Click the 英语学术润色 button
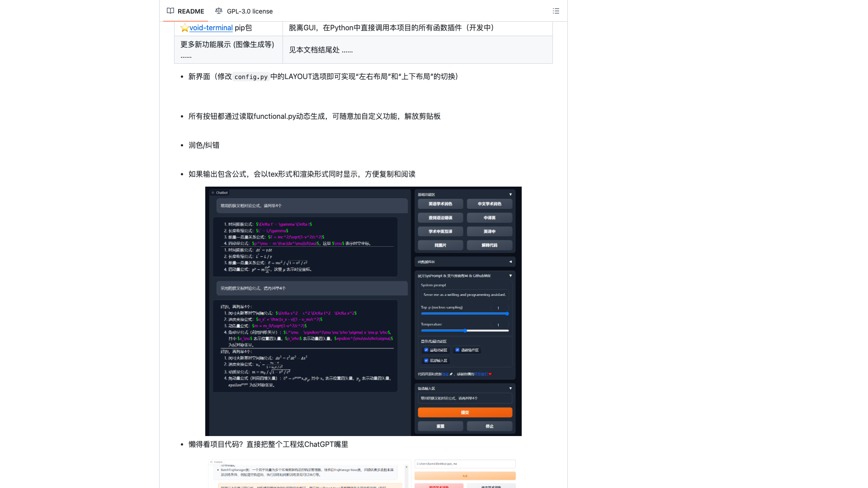Screen dimensions: 868x488 [440, 204]
